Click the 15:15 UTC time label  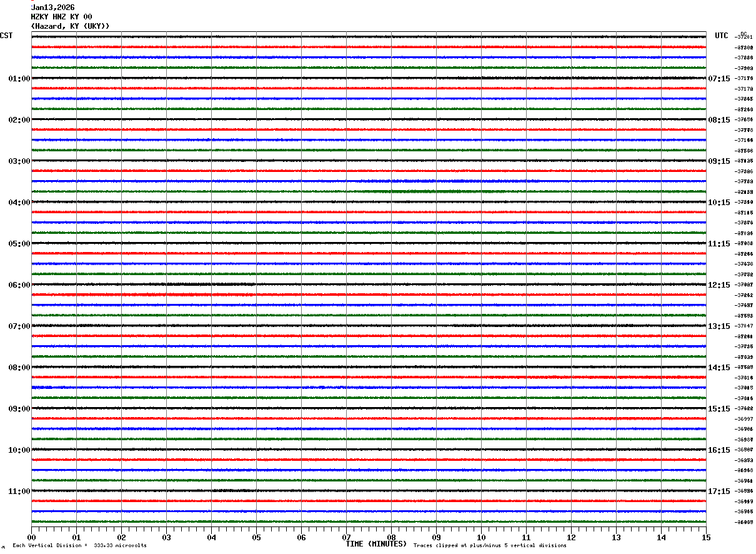(719, 409)
